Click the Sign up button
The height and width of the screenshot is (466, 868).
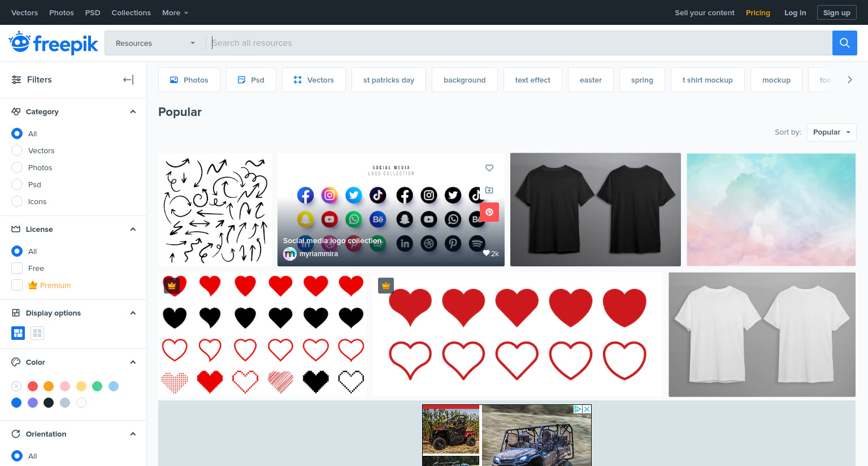point(836,12)
